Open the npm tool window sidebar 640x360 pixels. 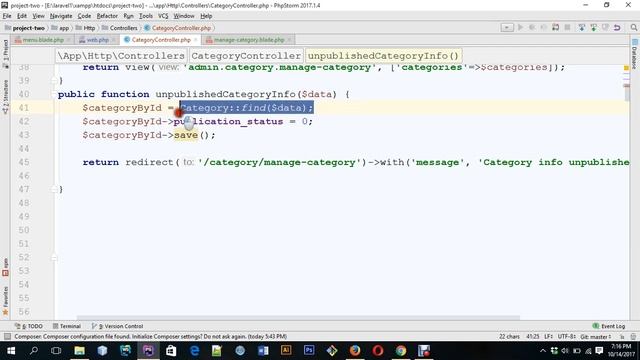click(5, 268)
